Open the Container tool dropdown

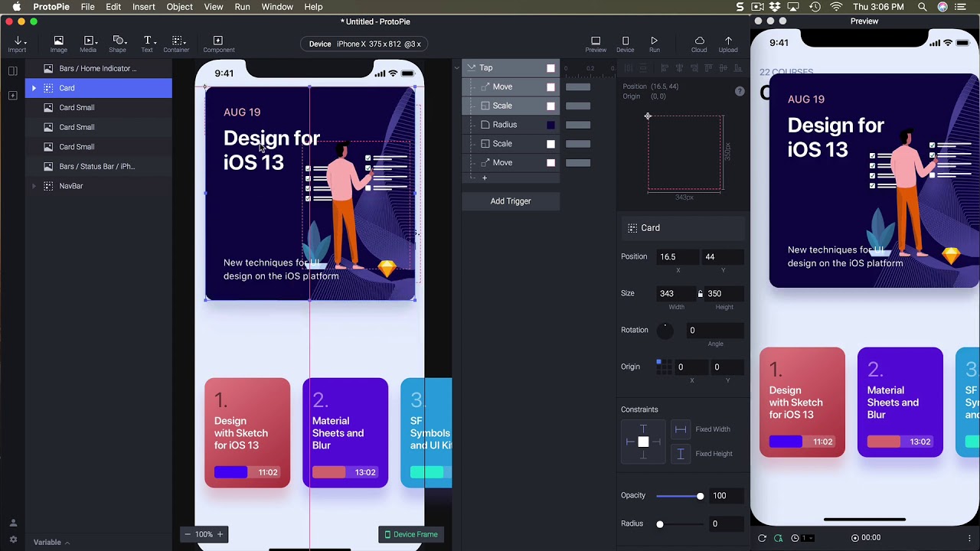click(x=176, y=44)
